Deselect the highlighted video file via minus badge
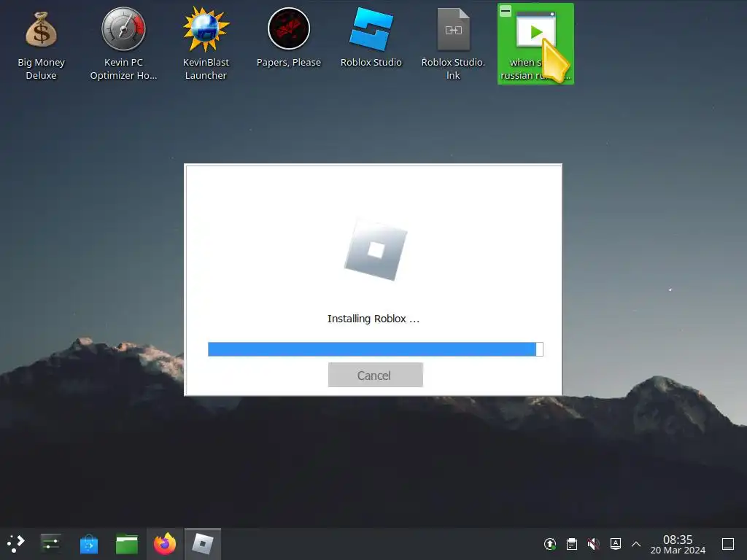747x560 pixels. [506, 10]
